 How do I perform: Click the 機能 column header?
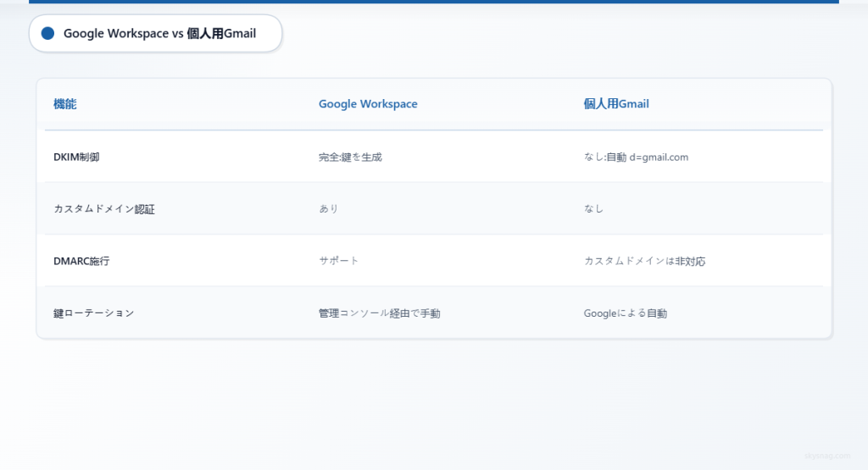point(64,104)
